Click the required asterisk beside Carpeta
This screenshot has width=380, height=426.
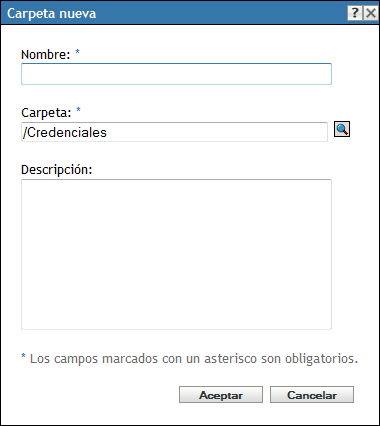click(x=78, y=110)
